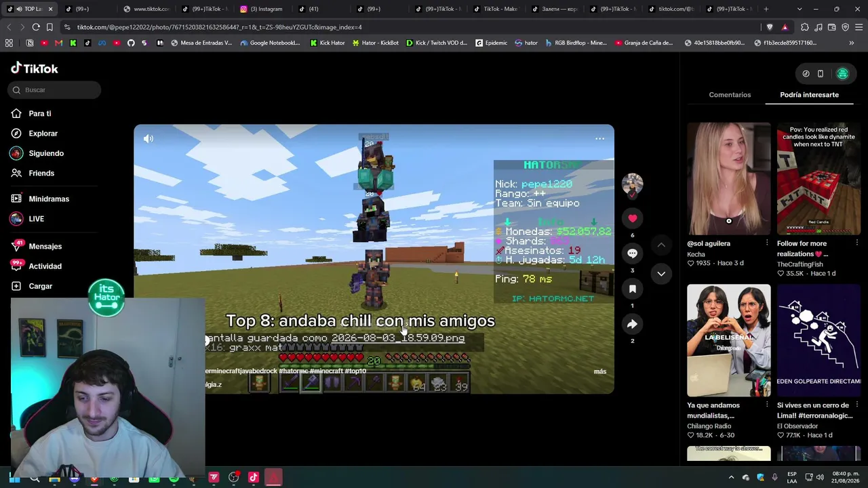Open the green profile avatar menu

click(843, 74)
